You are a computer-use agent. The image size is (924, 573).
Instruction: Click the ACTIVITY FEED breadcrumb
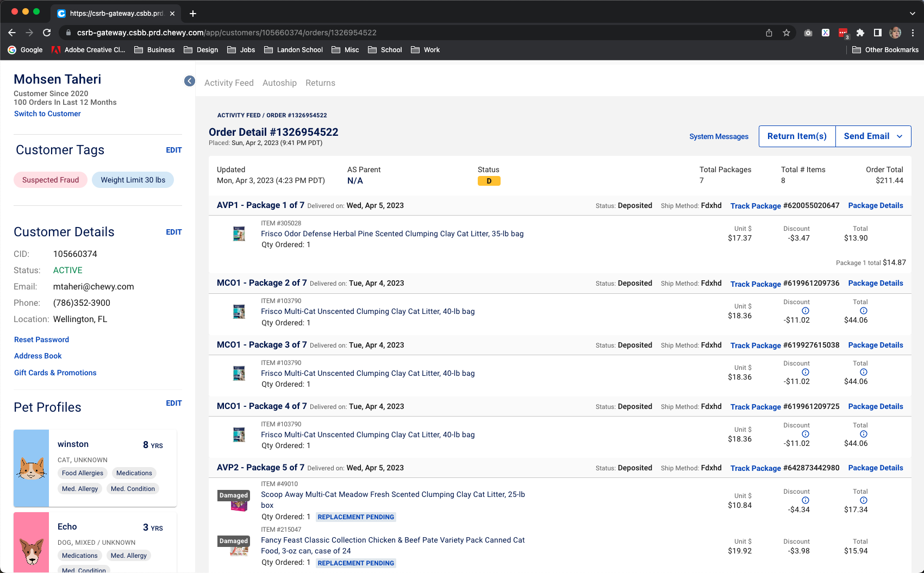click(x=239, y=115)
